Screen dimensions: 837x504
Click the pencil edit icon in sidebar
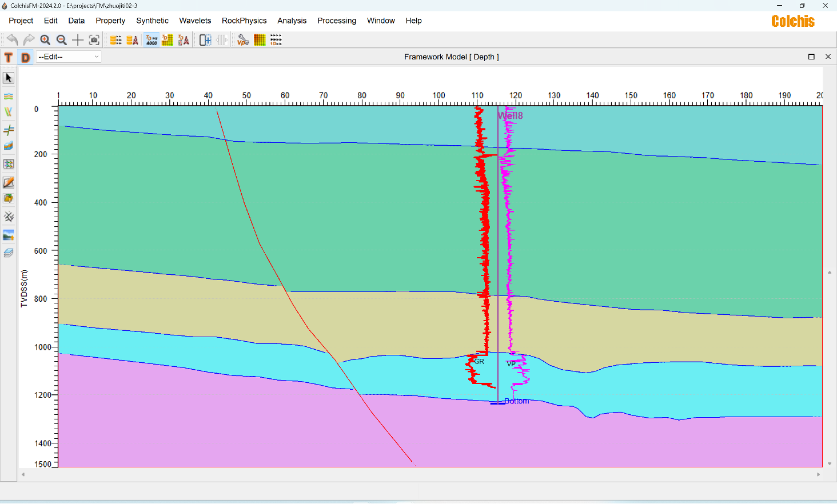click(9, 182)
